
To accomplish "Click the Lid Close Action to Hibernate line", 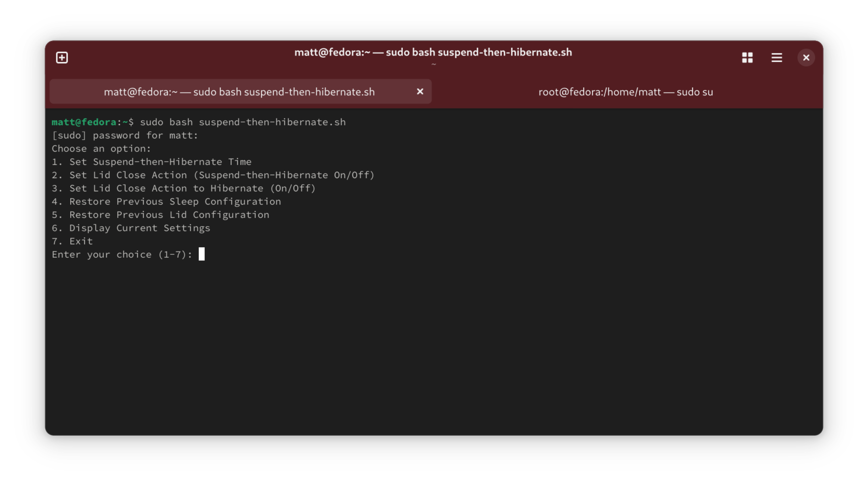I will pyautogui.click(x=184, y=188).
